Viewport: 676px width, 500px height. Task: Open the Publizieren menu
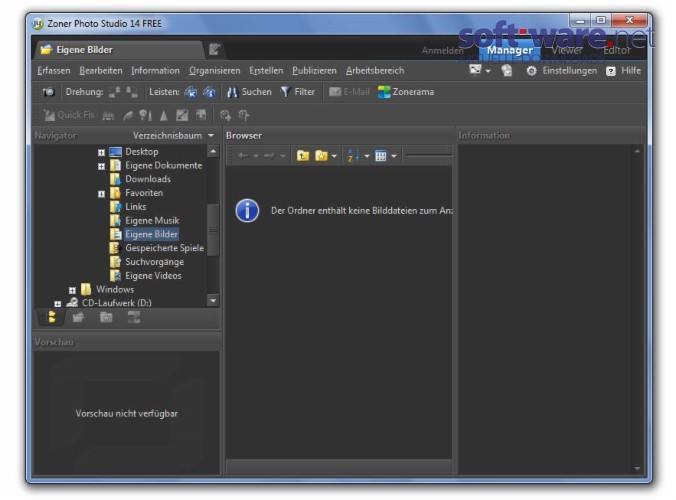[x=314, y=70]
